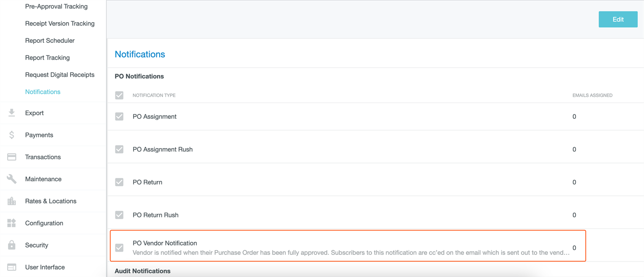The width and height of the screenshot is (644, 277).
Task: Toggle the PO Assignment checkbox
Action: click(x=119, y=116)
